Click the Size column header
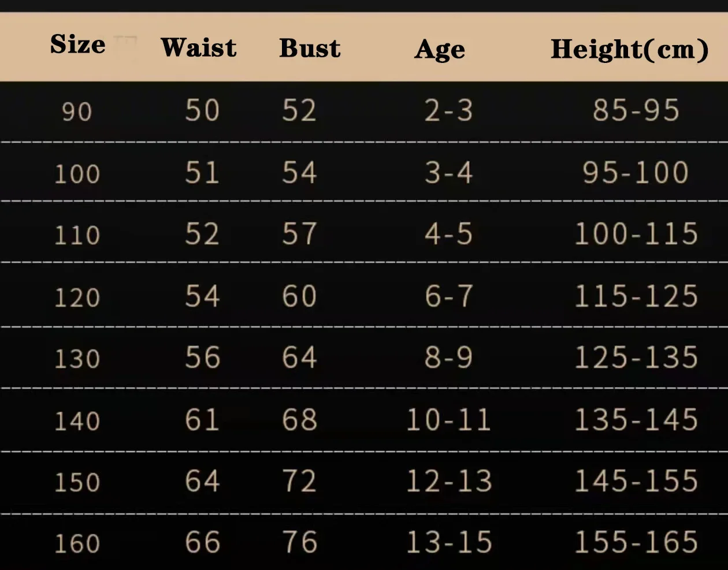This screenshot has height=570, width=728. (x=78, y=44)
